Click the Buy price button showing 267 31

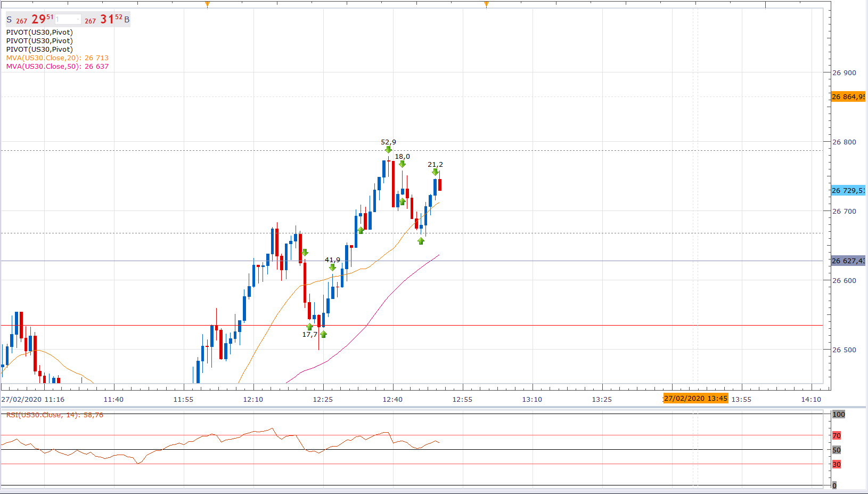tap(106, 20)
